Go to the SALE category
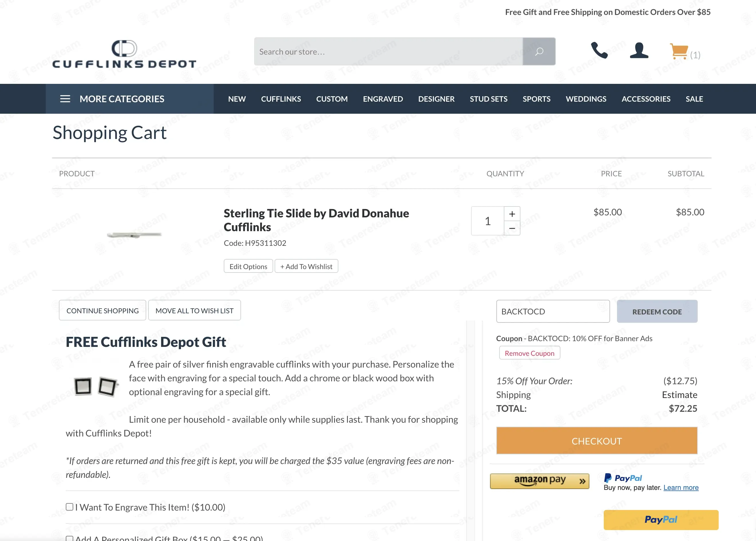The height and width of the screenshot is (541, 756). click(x=694, y=99)
